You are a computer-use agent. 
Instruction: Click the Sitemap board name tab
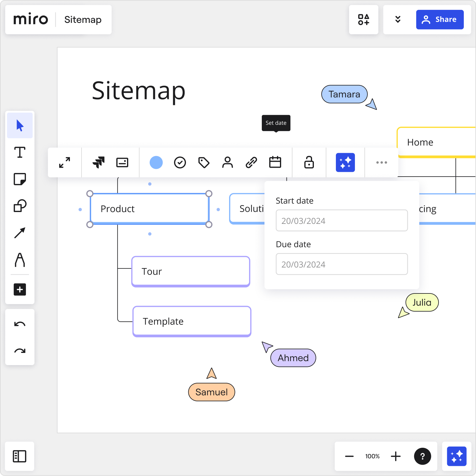coord(83,20)
